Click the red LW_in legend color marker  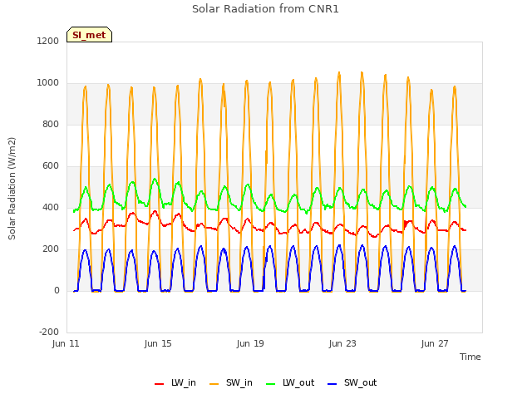(x=159, y=384)
